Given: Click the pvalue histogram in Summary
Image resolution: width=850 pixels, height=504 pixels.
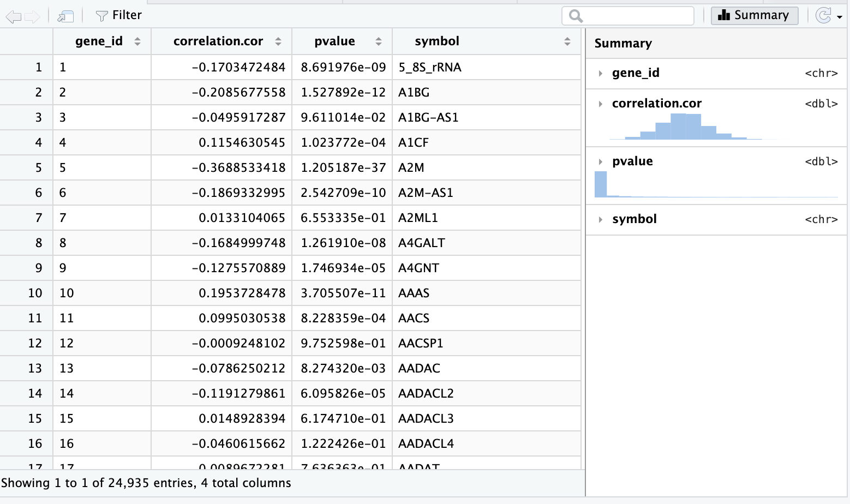Looking at the screenshot, I should coord(716,184).
